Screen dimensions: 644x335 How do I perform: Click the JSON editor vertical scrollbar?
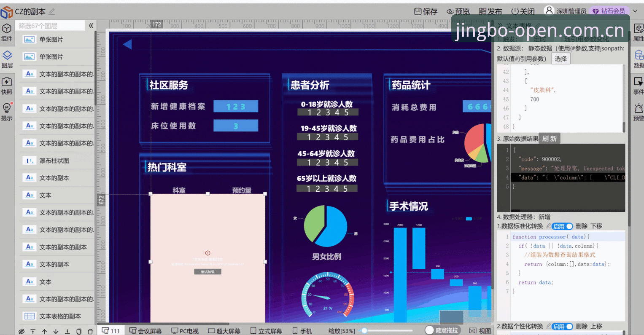(624, 127)
